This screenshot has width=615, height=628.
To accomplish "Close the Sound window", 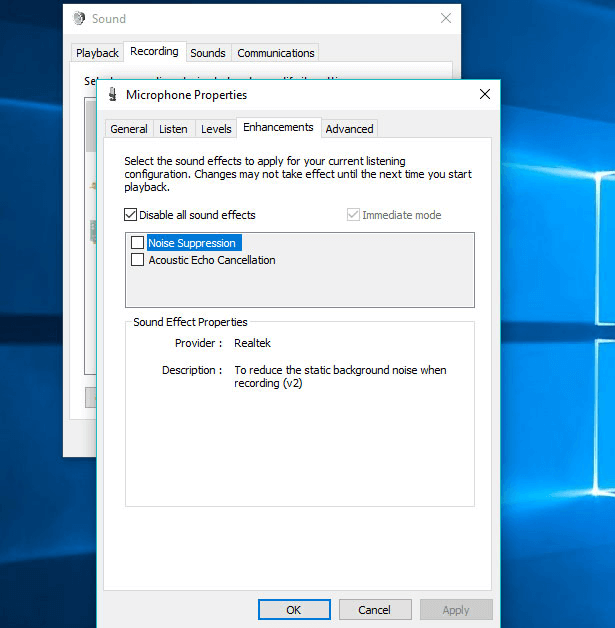I will pos(446,18).
